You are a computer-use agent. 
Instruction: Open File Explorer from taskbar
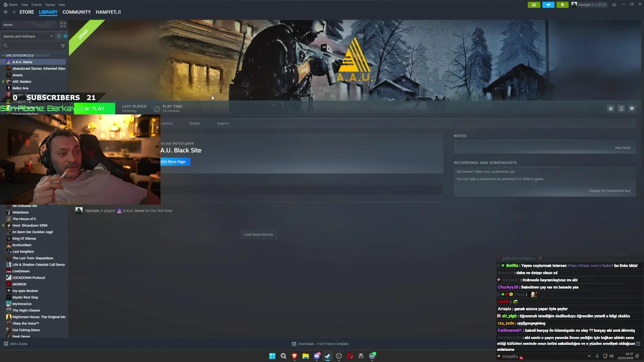click(305, 356)
